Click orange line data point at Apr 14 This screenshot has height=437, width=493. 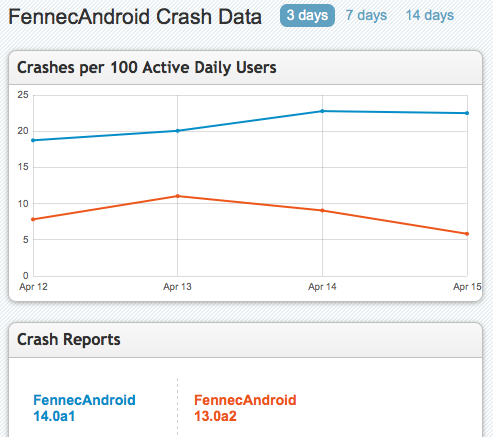(x=322, y=210)
